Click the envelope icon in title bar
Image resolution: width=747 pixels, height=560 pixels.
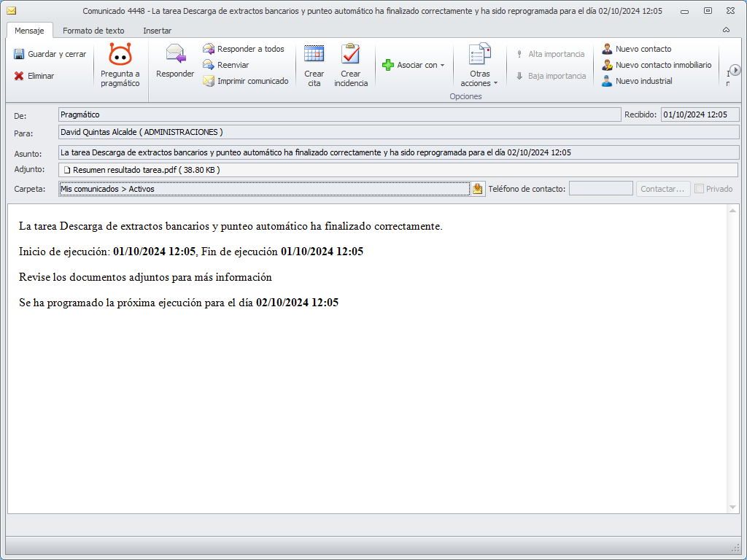[12, 11]
